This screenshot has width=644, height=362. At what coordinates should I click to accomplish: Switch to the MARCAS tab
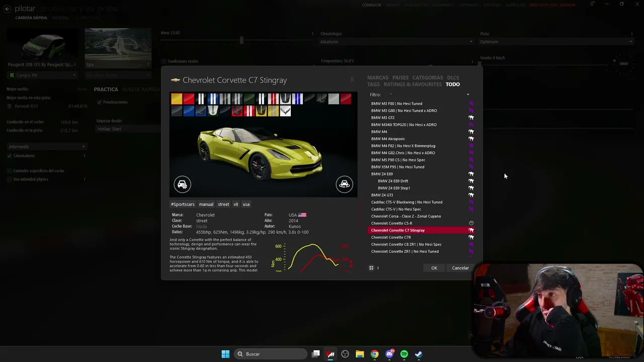point(378,78)
